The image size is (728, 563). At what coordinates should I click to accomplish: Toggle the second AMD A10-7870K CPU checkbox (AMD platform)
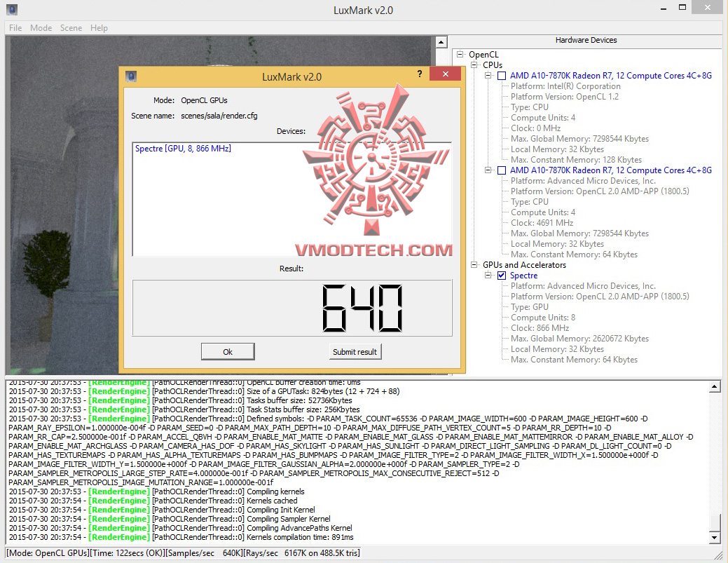[502, 170]
